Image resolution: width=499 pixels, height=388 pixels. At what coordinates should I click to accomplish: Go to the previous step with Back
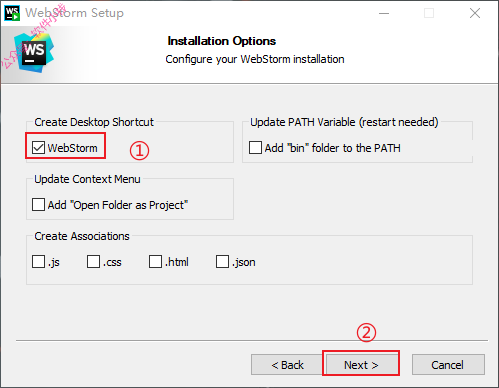pyautogui.click(x=287, y=365)
